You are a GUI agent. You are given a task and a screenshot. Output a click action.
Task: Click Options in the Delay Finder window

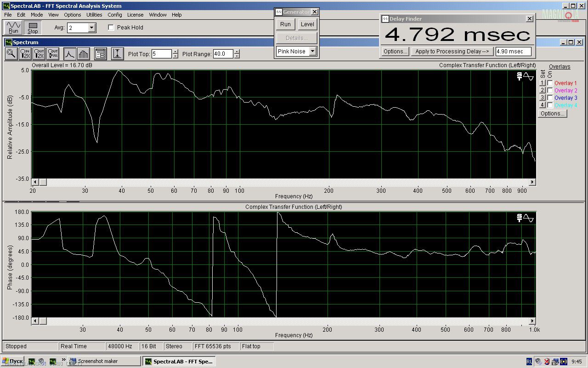click(x=395, y=52)
